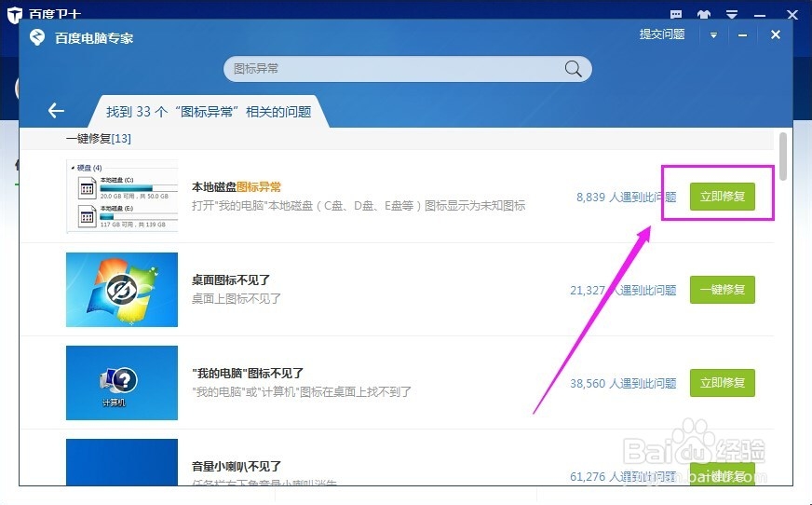Click the "我的电脑"图标不见了 title
The height and width of the screenshot is (505, 812).
coord(248,373)
